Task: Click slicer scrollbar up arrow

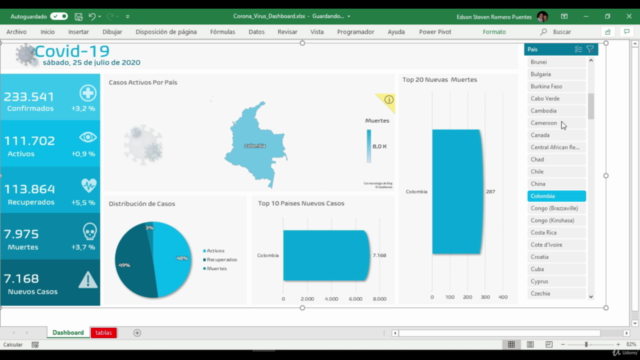Action: [591, 60]
